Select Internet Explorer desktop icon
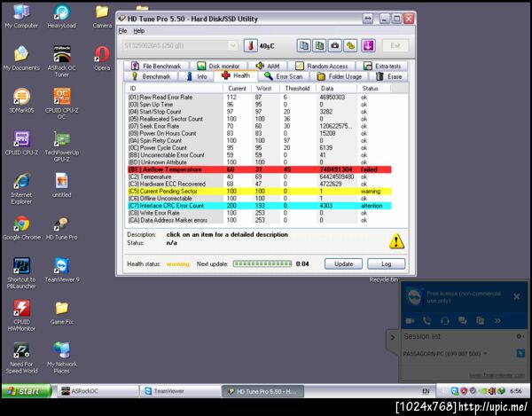Image resolution: width=532 pixels, height=416 pixels. pyautogui.click(x=21, y=188)
